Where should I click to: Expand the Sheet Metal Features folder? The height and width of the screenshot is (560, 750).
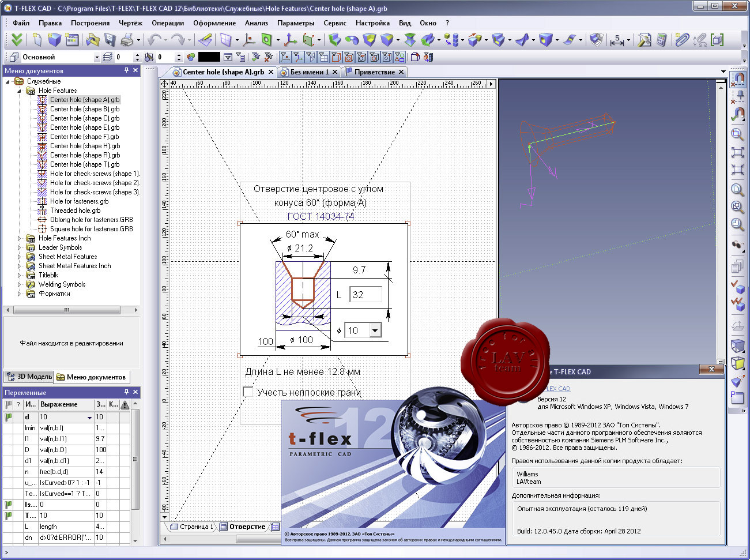click(x=19, y=257)
